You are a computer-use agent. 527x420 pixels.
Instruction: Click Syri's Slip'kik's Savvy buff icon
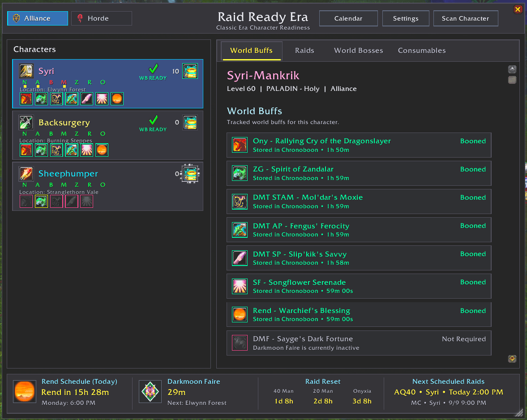click(x=87, y=99)
